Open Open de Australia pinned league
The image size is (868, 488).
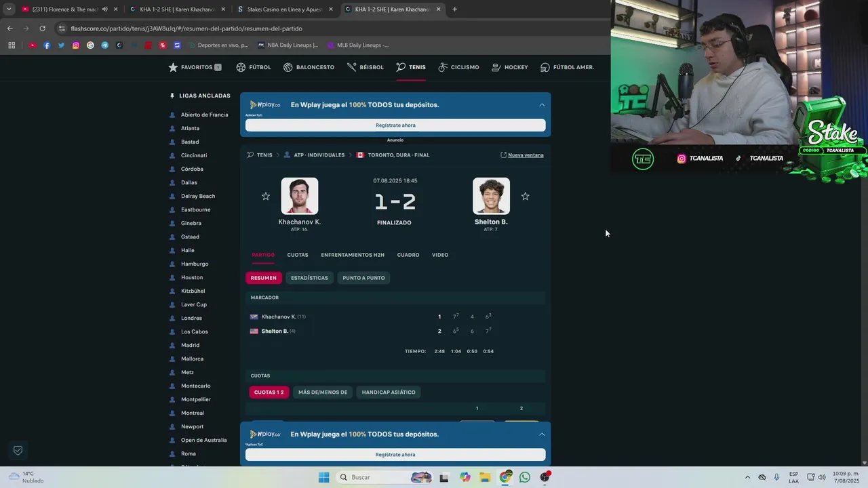[203, 440]
